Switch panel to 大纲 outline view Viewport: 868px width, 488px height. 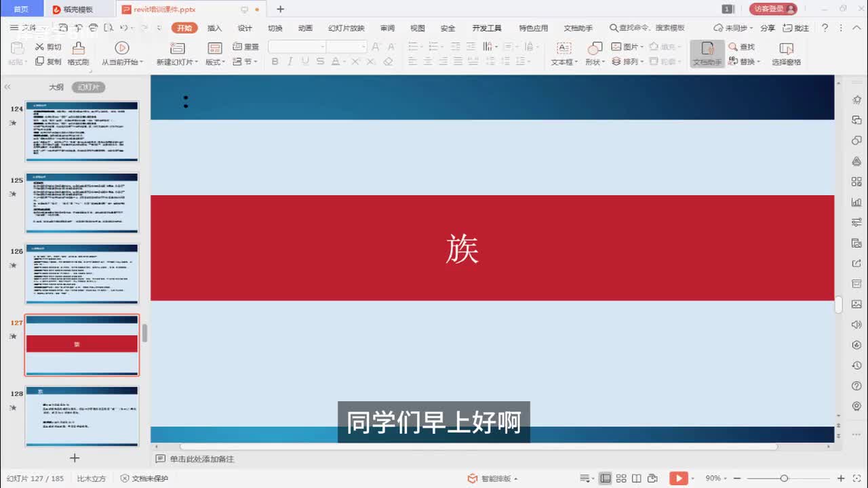56,87
